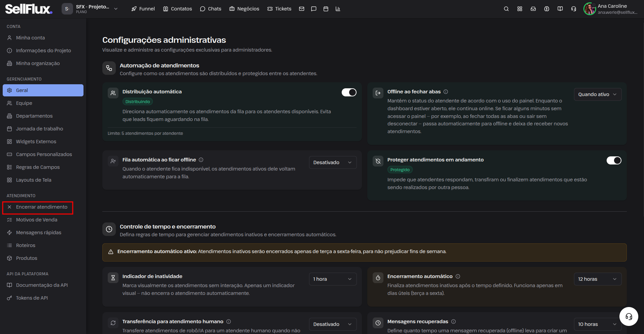Image resolution: width=644 pixels, height=334 pixels.
Task: Click info icon beside Encerramento automático
Action: (458, 276)
